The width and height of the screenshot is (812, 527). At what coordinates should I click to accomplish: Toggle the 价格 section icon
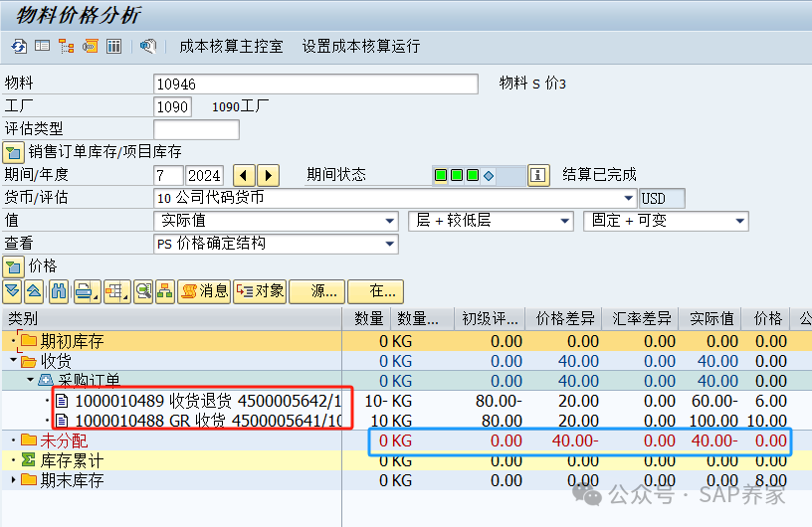coord(13,266)
